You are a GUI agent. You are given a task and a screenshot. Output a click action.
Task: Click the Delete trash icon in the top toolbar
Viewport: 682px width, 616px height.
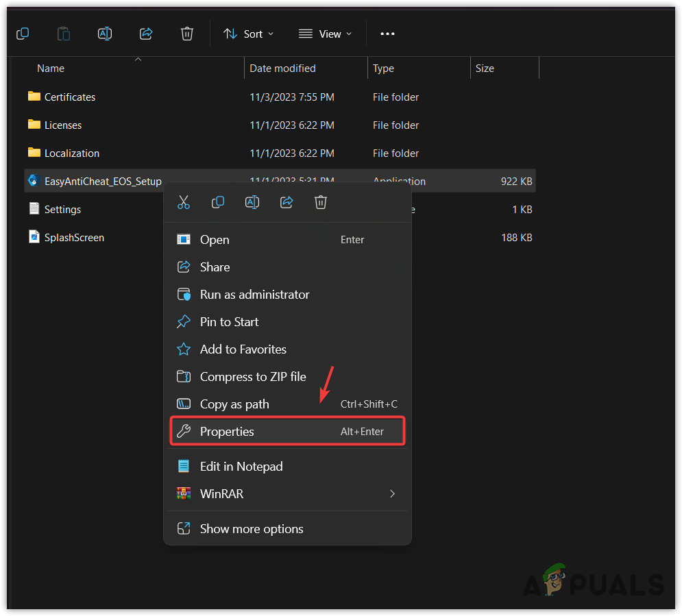(187, 34)
